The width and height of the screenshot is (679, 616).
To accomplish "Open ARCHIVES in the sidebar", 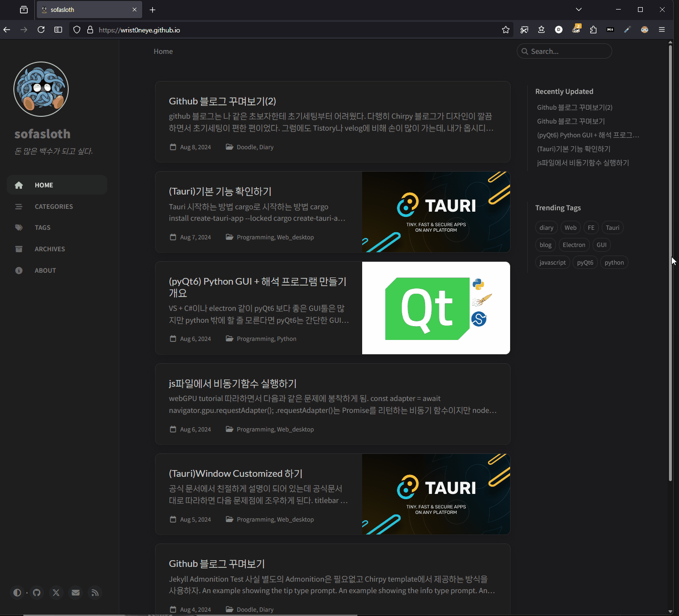I will pos(57,249).
